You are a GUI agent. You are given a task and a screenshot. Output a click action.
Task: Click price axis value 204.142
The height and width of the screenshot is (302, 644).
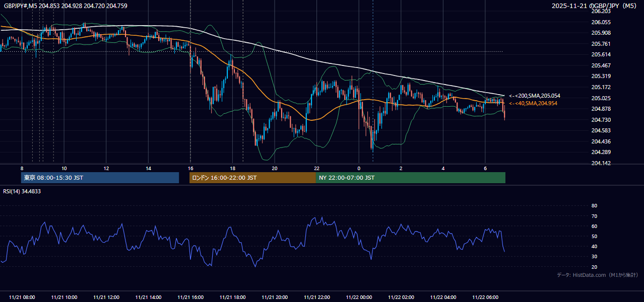click(601, 163)
